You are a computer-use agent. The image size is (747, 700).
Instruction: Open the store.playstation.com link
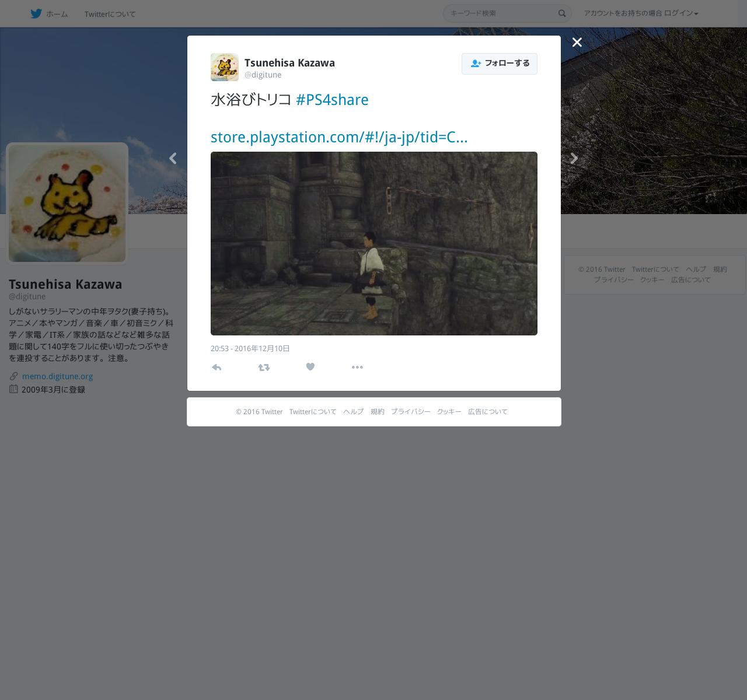[x=339, y=137]
